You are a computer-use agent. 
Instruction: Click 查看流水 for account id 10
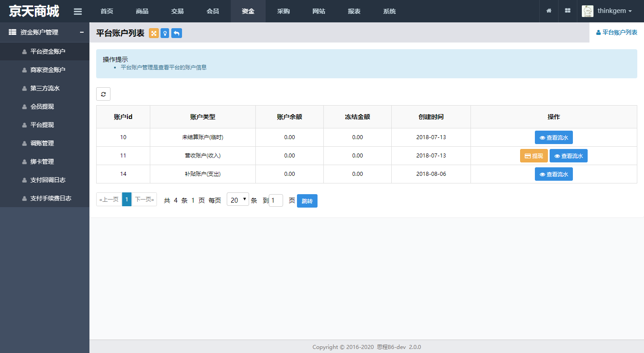pos(554,137)
